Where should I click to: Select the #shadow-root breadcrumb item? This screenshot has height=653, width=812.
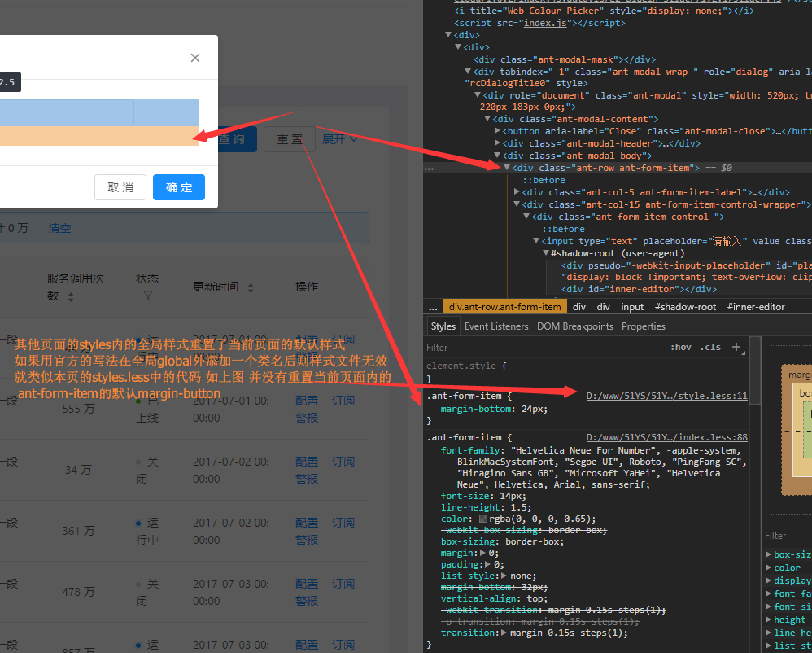click(685, 307)
